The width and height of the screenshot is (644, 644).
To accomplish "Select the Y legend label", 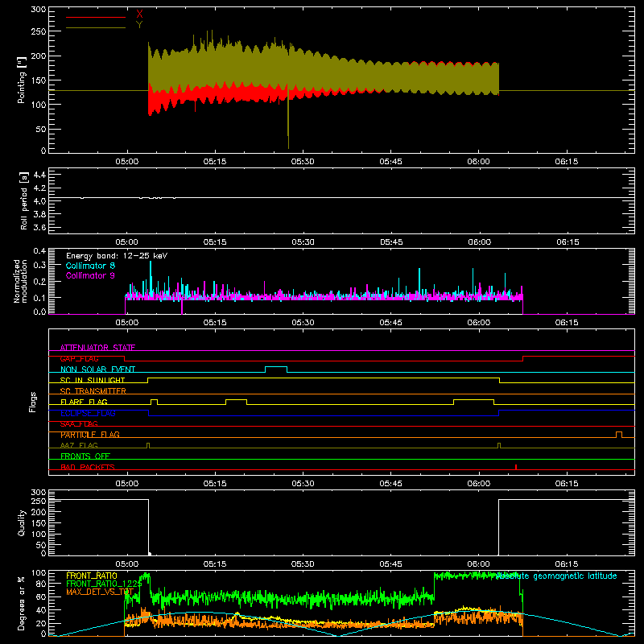I will [x=139, y=25].
